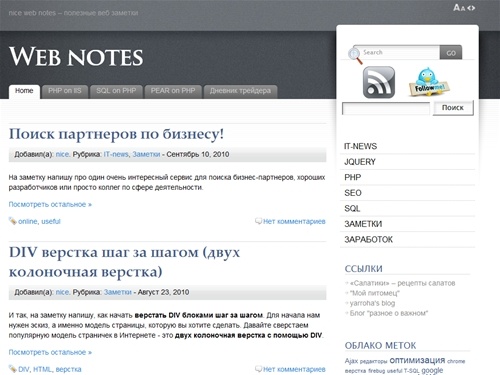500x375 pixels.
Task: Open Заметки rubric link in first post
Action: coord(146,154)
